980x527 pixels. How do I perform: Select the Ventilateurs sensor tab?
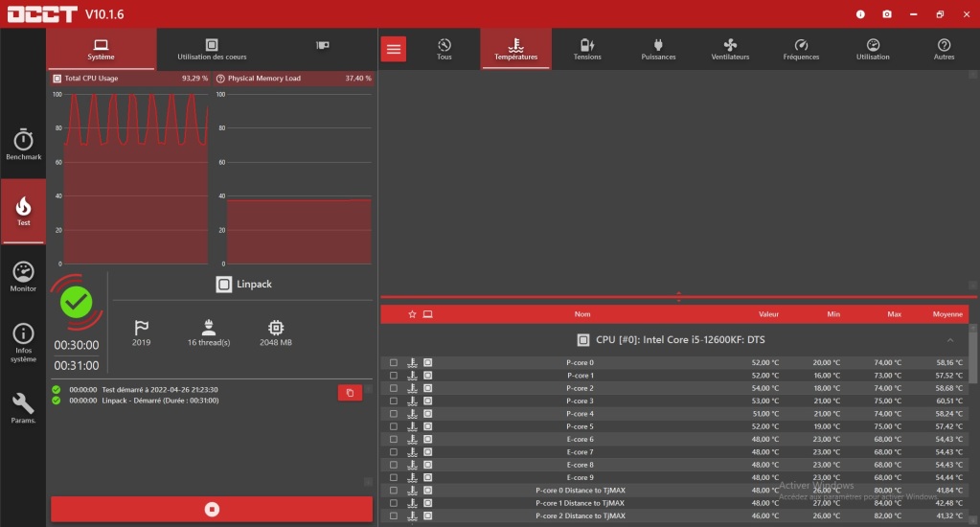click(730, 50)
